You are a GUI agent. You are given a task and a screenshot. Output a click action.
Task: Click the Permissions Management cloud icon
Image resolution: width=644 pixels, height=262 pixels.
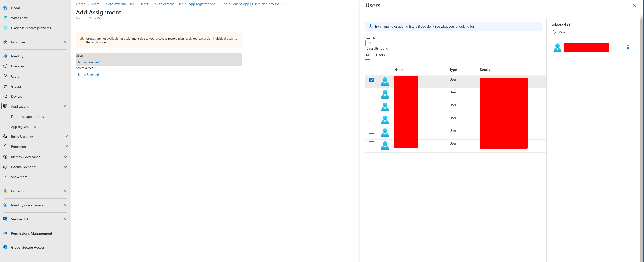[5, 233]
